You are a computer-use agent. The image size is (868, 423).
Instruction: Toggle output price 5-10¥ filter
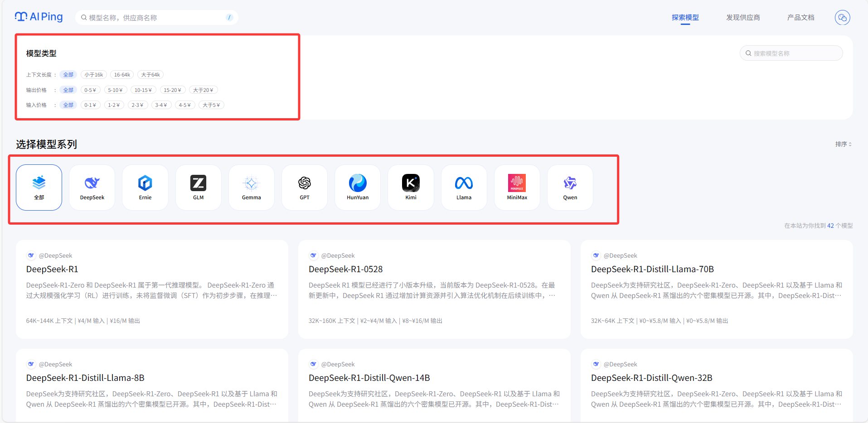(x=115, y=90)
